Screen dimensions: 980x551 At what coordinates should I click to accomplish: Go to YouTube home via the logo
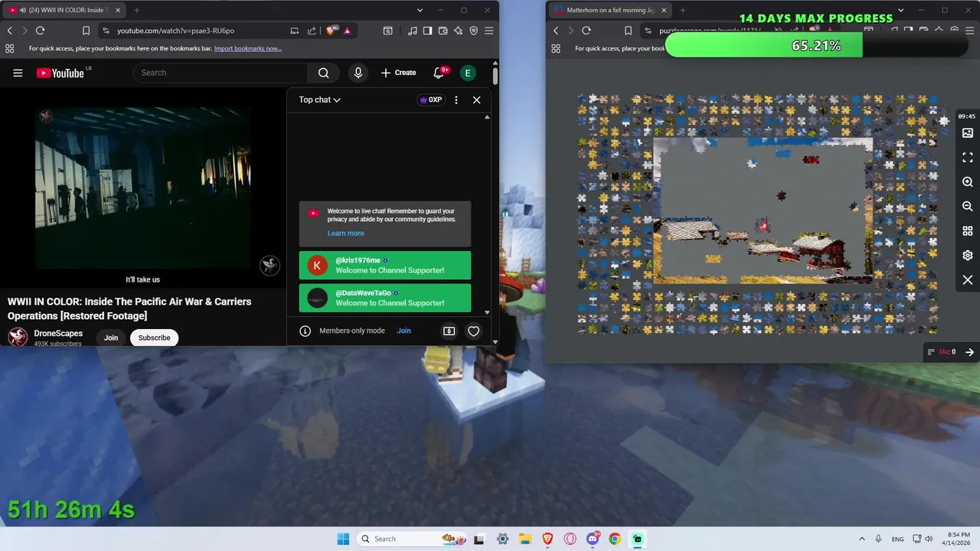pyautogui.click(x=61, y=73)
